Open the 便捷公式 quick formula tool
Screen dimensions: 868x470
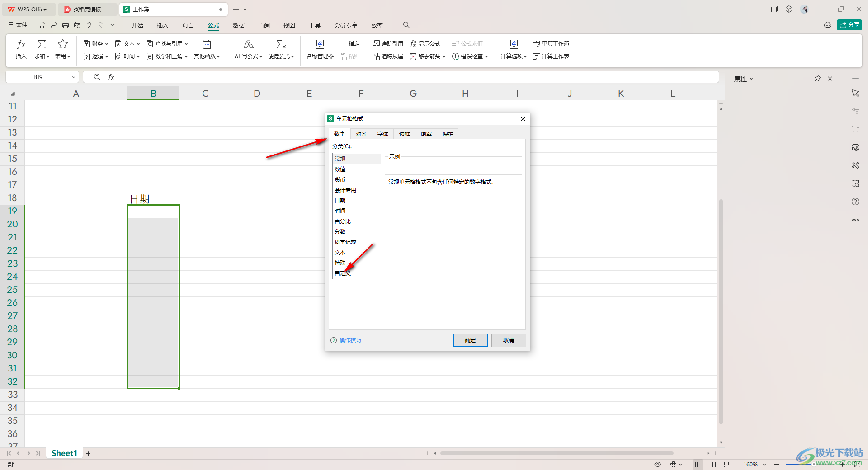pyautogui.click(x=281, y=49)
